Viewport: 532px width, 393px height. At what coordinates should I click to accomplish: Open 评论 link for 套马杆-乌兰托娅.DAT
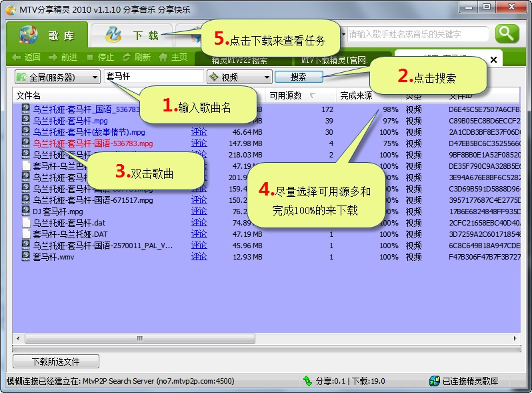(x=199, y=234)
